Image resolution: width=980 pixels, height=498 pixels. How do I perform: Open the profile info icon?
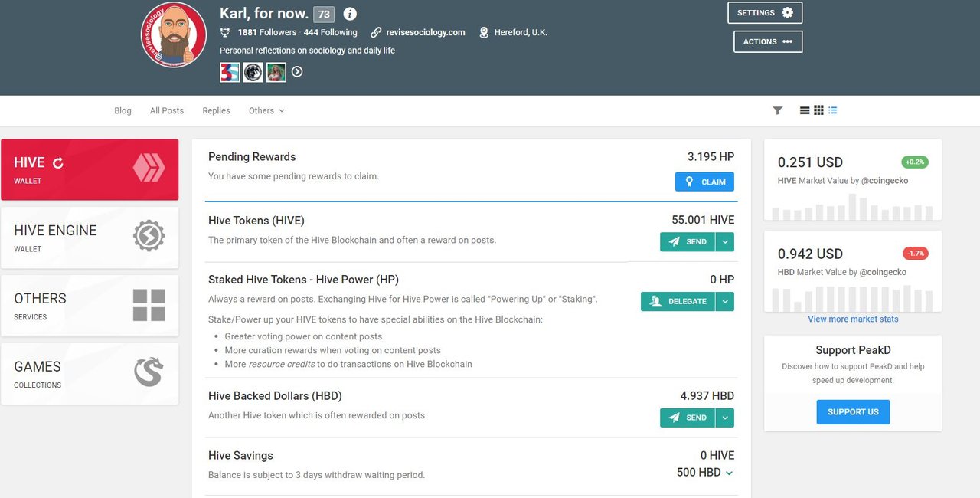tap(350, 14)
